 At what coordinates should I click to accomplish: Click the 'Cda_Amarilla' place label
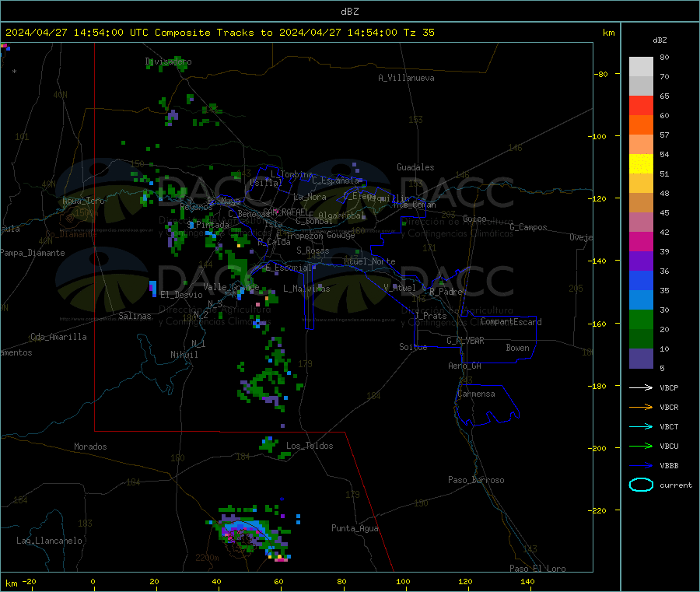tap(58, 337)
